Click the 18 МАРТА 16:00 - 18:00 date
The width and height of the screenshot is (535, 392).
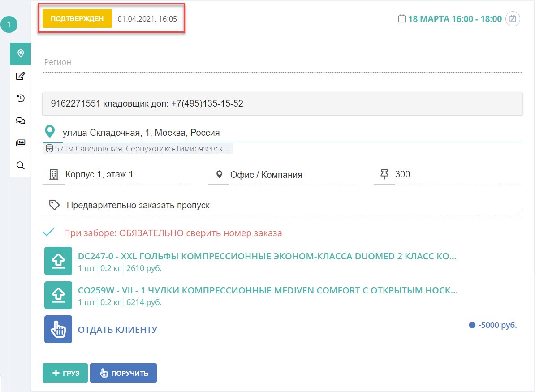455,19
